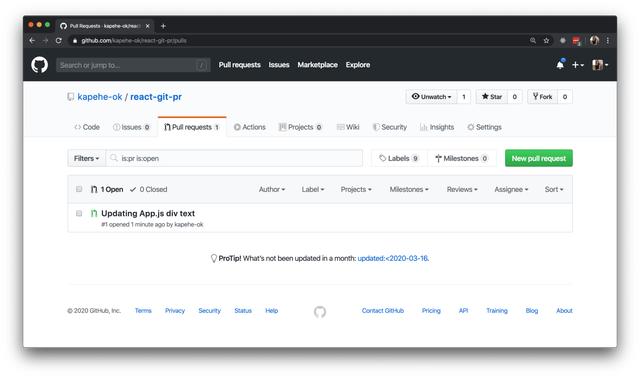The image size is (640, 378).
Task: Focus the Search or jump to field
Action: click(133, 65)
